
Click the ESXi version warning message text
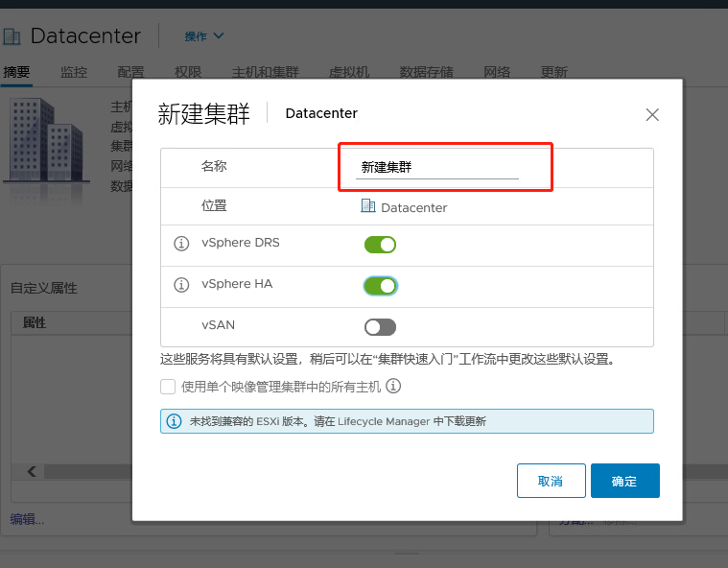tap(338, 421)
